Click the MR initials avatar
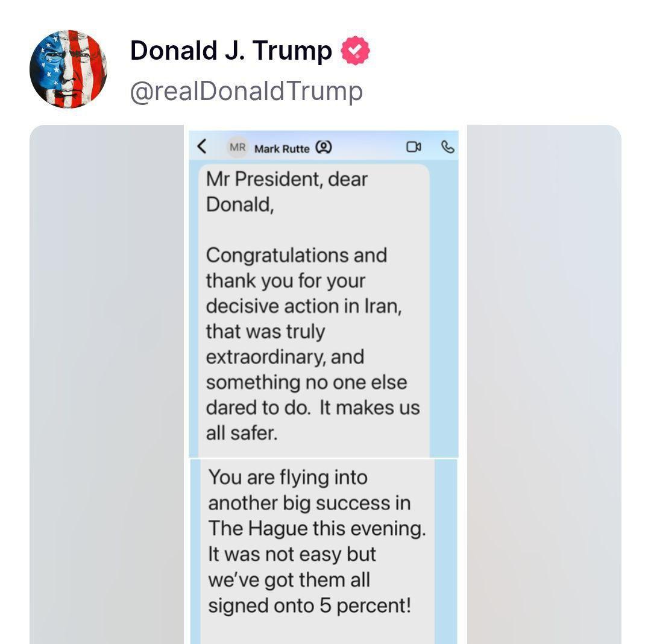The image size is (651, 644). (237, 147)
